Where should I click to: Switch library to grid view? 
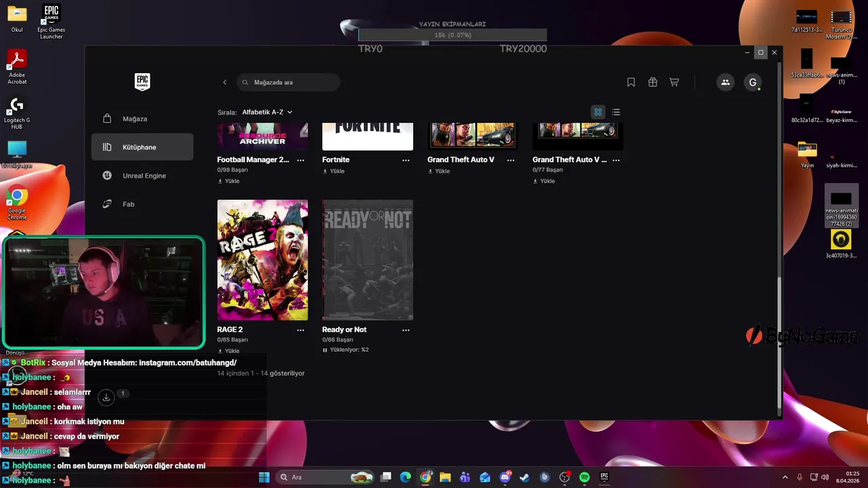coord(598,112)
